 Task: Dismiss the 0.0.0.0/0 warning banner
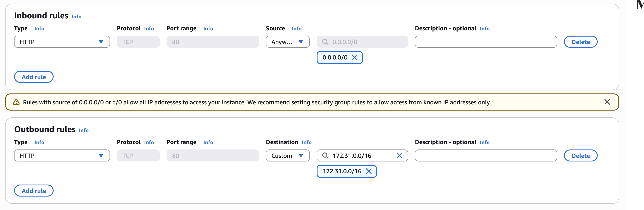607,102
